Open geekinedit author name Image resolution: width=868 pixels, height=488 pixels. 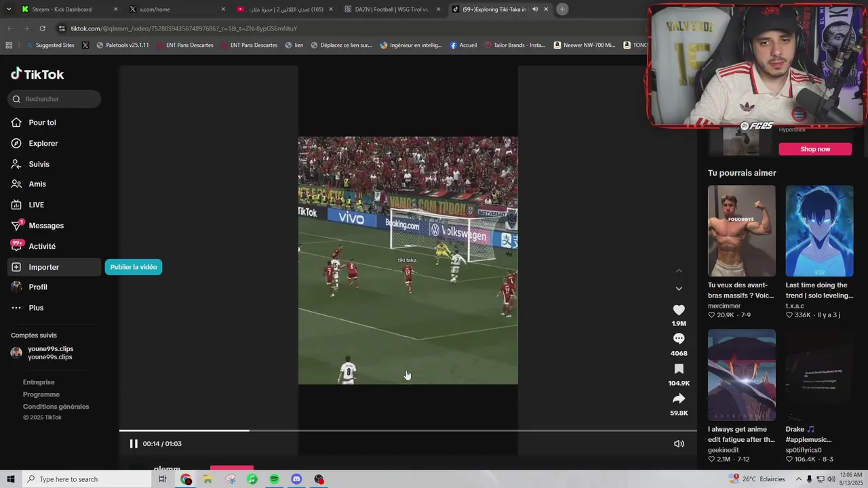click(724, 450)
